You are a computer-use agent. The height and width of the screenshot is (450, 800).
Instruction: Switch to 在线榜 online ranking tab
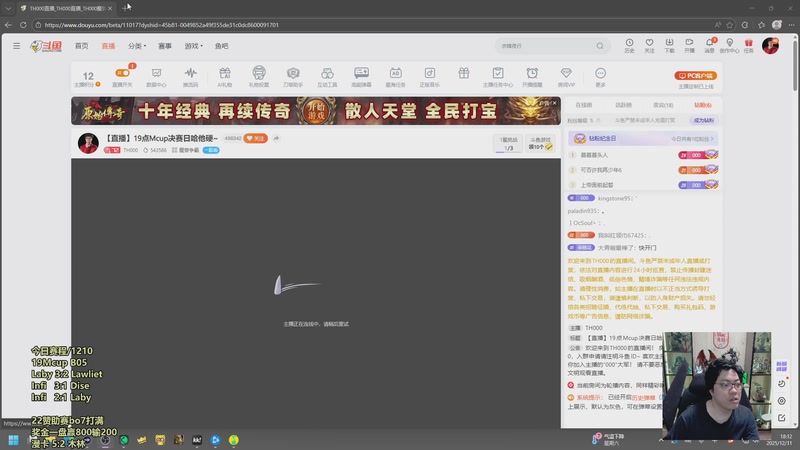click(584, 105)
